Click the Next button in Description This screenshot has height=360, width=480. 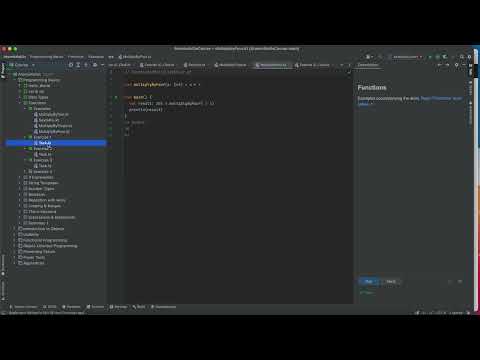point(391,282)
